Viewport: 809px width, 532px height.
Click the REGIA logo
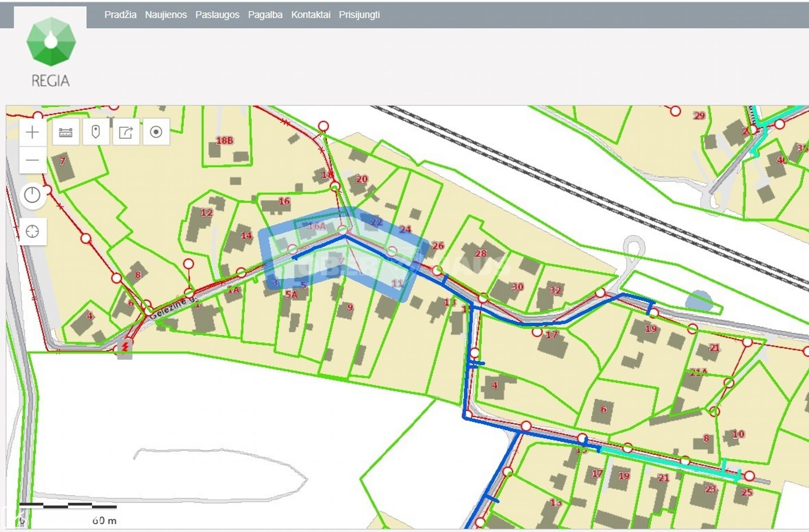click(51, 52)
